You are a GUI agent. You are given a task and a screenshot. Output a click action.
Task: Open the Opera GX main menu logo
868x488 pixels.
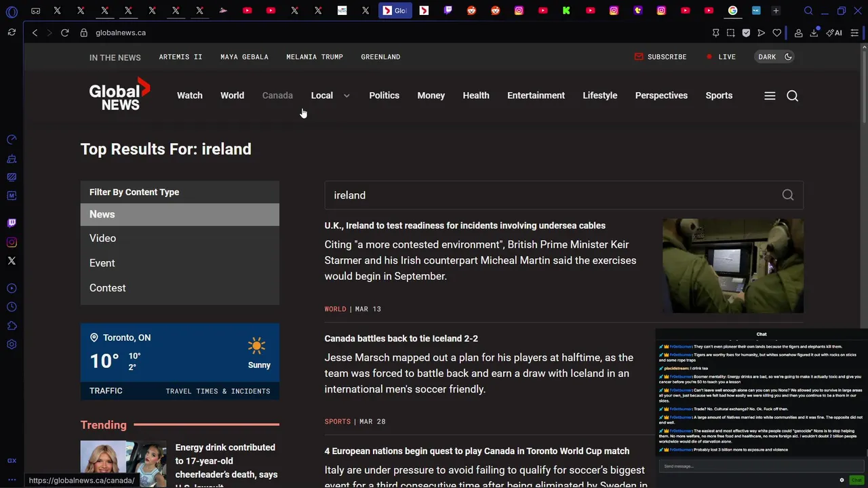12,11
